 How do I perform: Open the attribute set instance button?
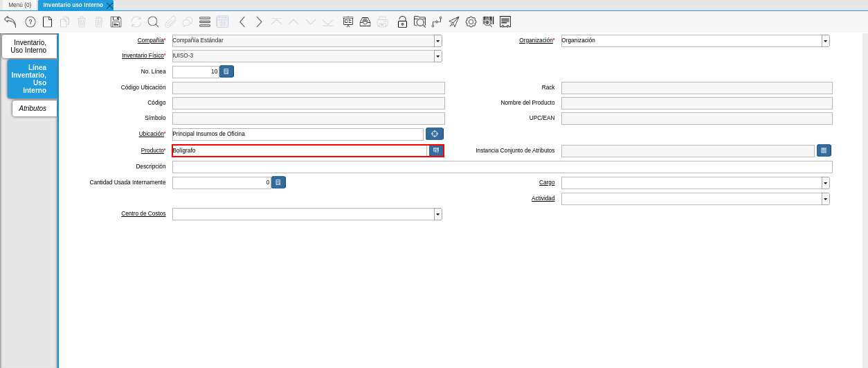(x=824, y=150)
